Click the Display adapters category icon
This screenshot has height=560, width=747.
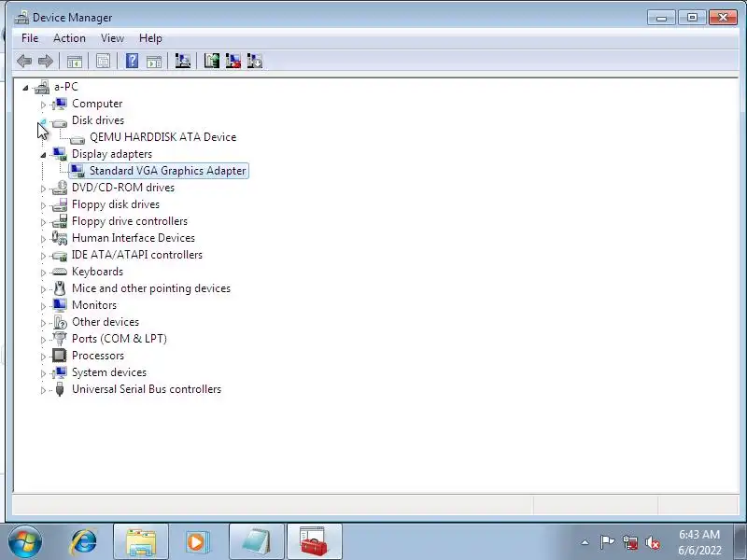(x=60, y=154)
